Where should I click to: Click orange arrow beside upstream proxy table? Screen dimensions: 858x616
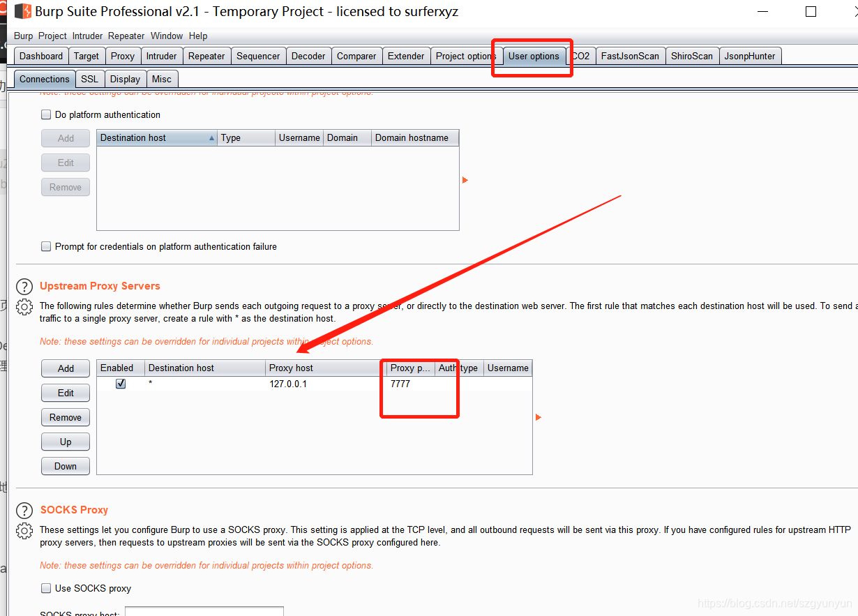[538, 417]
